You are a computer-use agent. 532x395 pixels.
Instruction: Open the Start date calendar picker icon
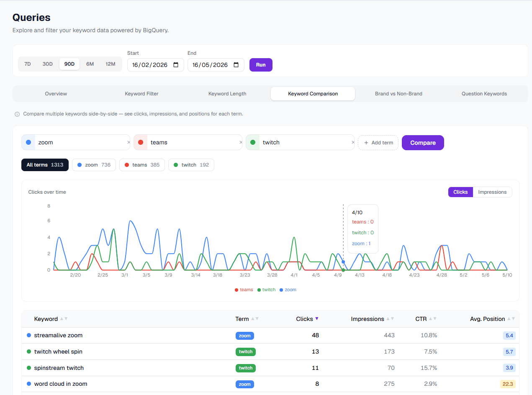(176, 65)
